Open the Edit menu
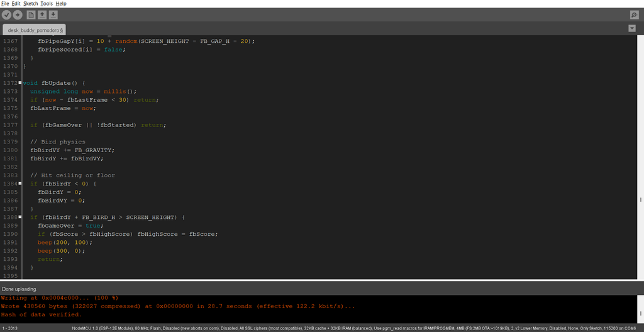This screenshot has width=644, height=332. (16, 3)
